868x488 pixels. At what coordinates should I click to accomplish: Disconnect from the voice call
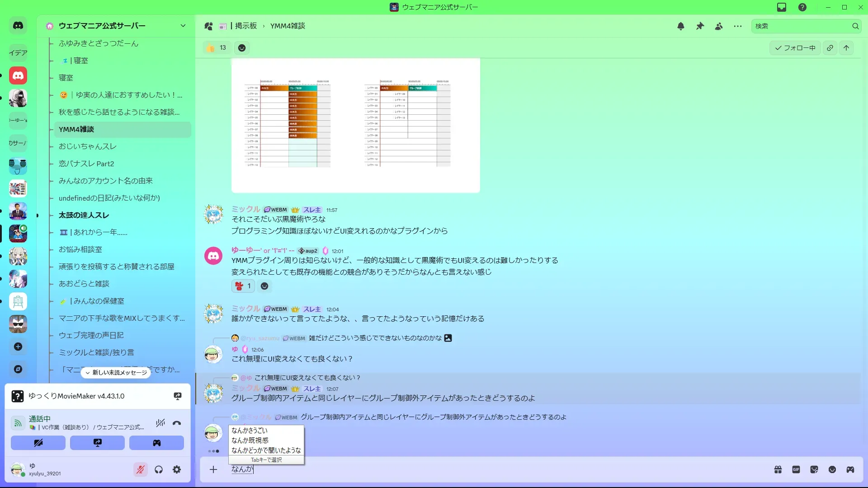coord(177,423)
